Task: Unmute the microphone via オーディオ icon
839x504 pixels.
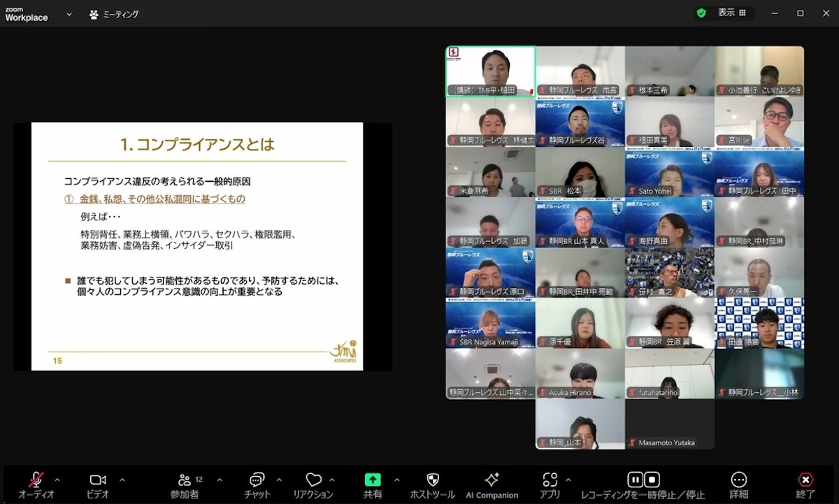Action: tap(36, 480)
